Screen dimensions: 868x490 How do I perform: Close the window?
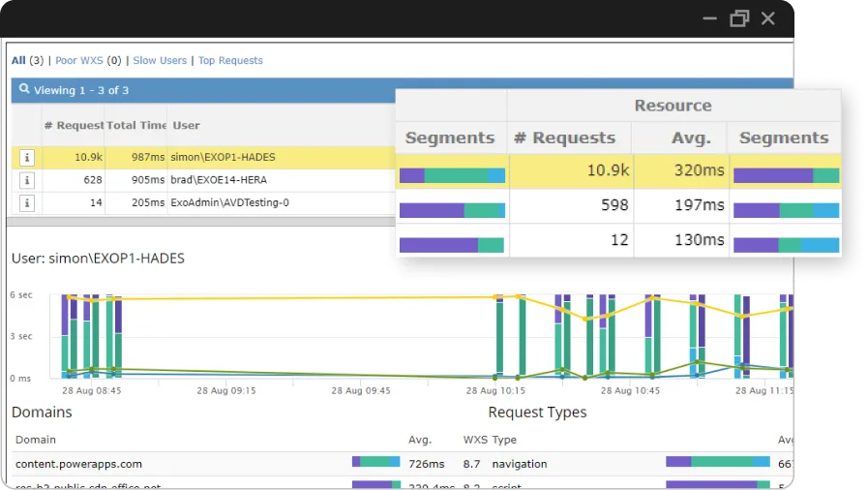[767, 18]
